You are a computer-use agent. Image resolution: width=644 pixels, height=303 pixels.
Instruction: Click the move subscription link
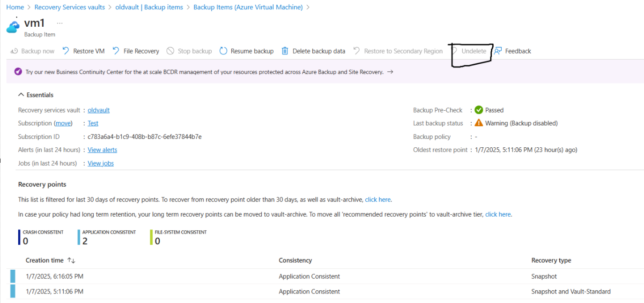click(x=64, y=123)
